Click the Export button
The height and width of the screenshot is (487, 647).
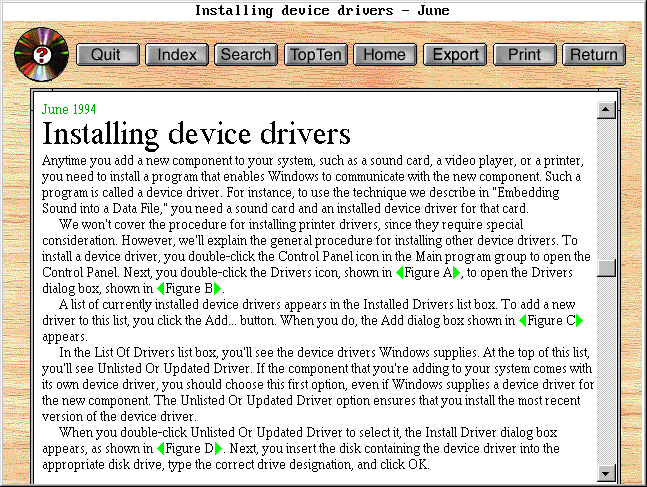click(x=455, y=55)
